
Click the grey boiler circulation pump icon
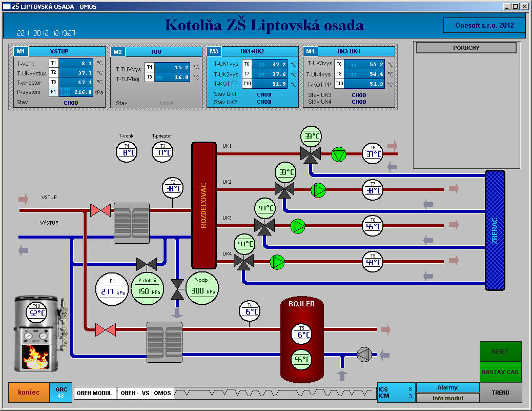(364, 355)
